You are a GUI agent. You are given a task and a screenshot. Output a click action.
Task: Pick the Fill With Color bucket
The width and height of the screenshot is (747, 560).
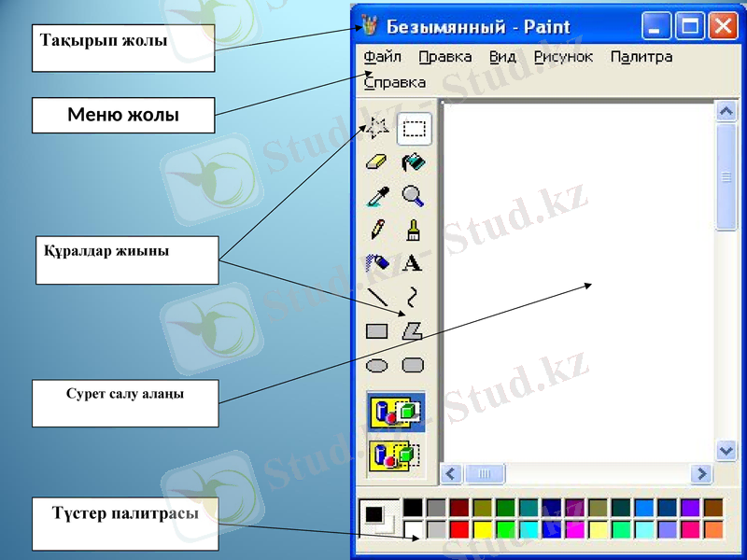tap(413, 162)
